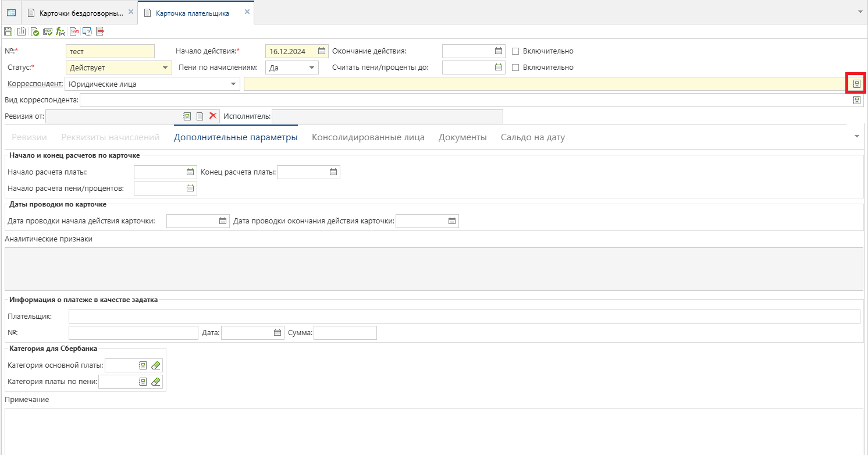Expand the Статус dropdown

[166, 67]
